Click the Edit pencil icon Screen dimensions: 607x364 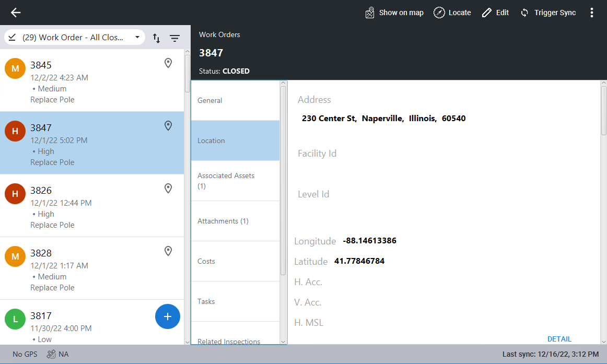click(487, 13)
